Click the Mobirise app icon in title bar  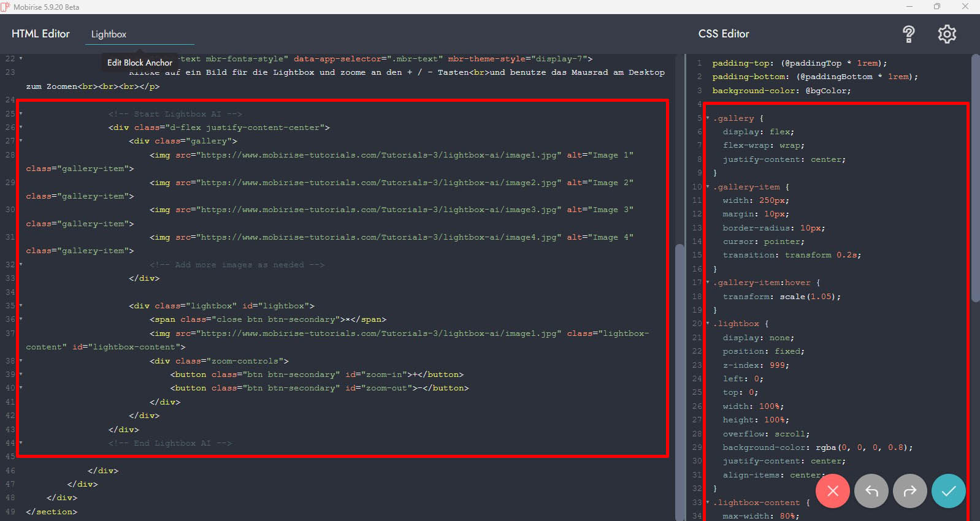coord(6,7)
